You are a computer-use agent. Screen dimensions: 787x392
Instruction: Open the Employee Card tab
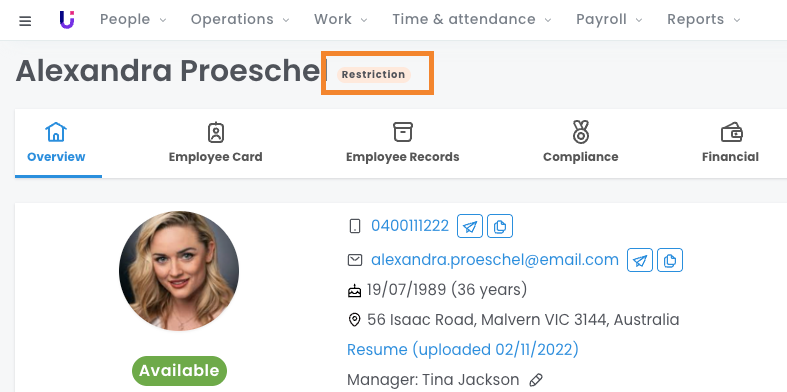tap(215, 143)
